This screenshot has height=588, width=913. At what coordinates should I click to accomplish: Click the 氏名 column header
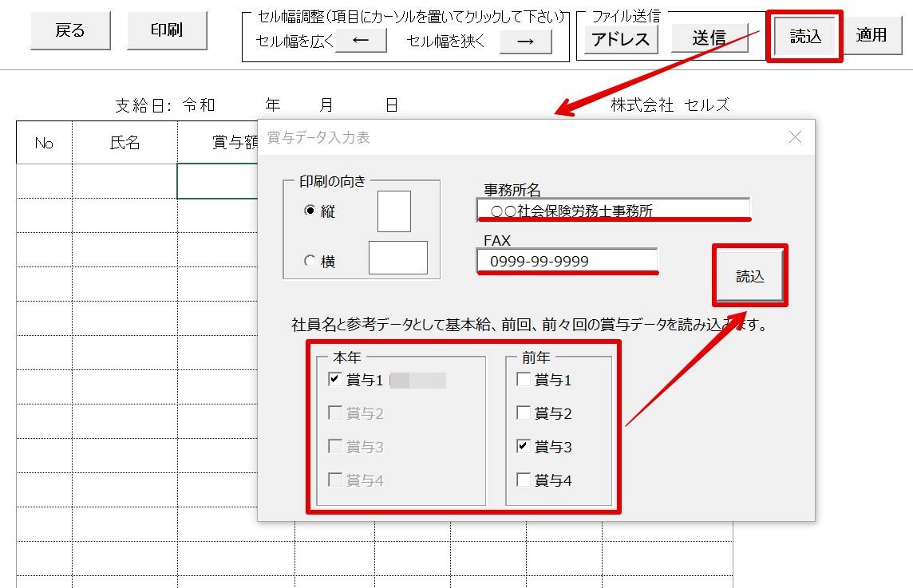point(125,143)
